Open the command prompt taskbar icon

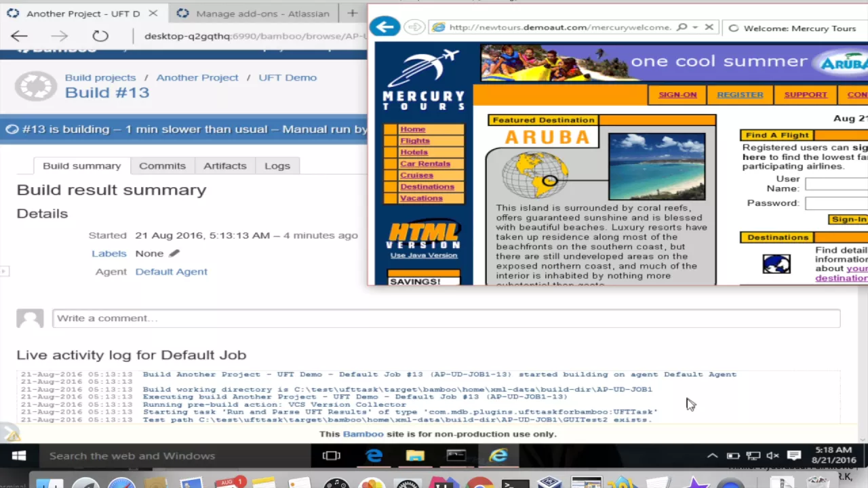point(456,455)
